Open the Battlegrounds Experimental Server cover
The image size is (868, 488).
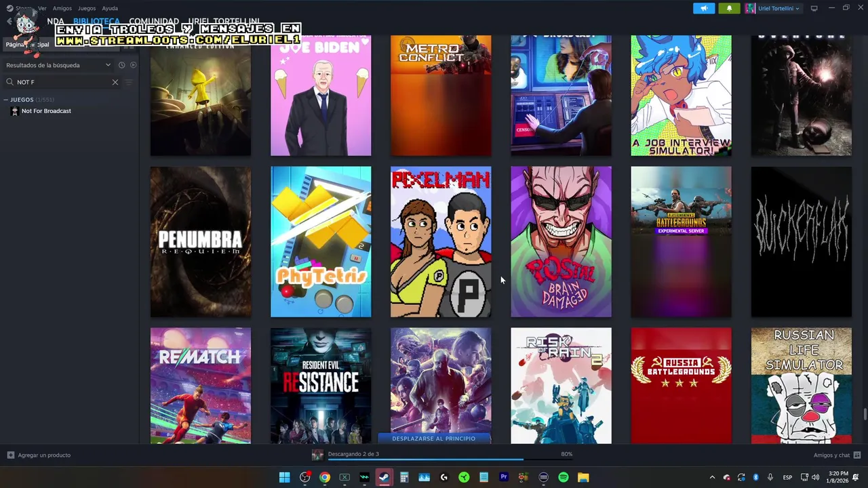(x=681, y=242)
